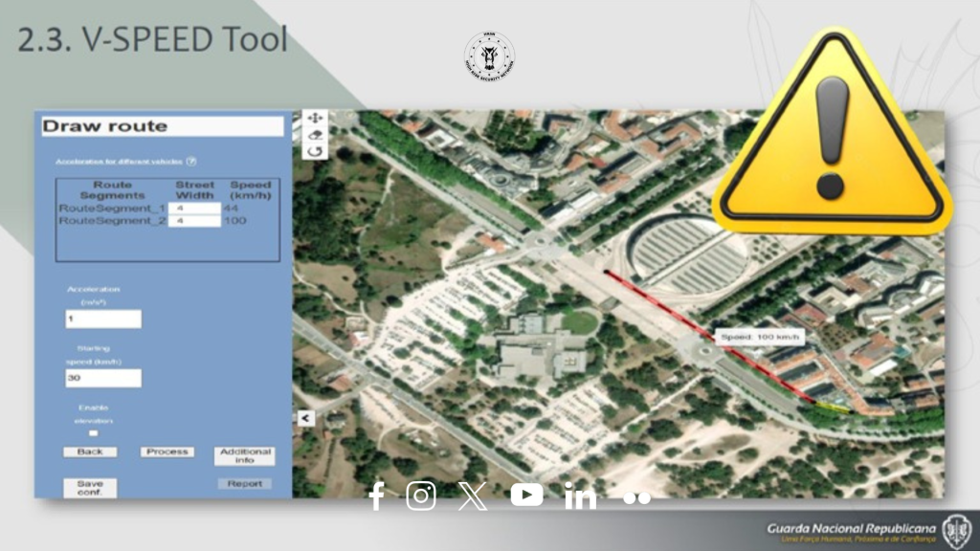
Task: Click the Starting speed input field
Action: (102, 378)
